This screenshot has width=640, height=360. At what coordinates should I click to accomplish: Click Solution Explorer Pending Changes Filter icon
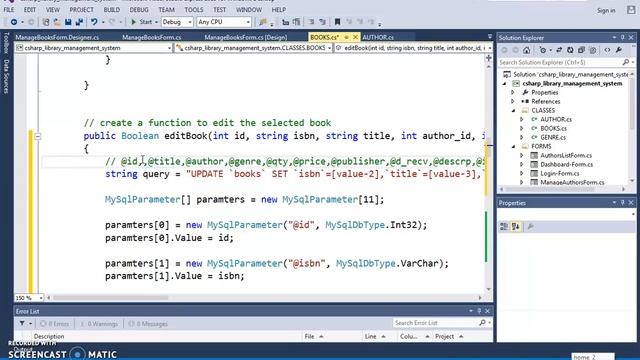pyautogui.click(x=543, y=50)
